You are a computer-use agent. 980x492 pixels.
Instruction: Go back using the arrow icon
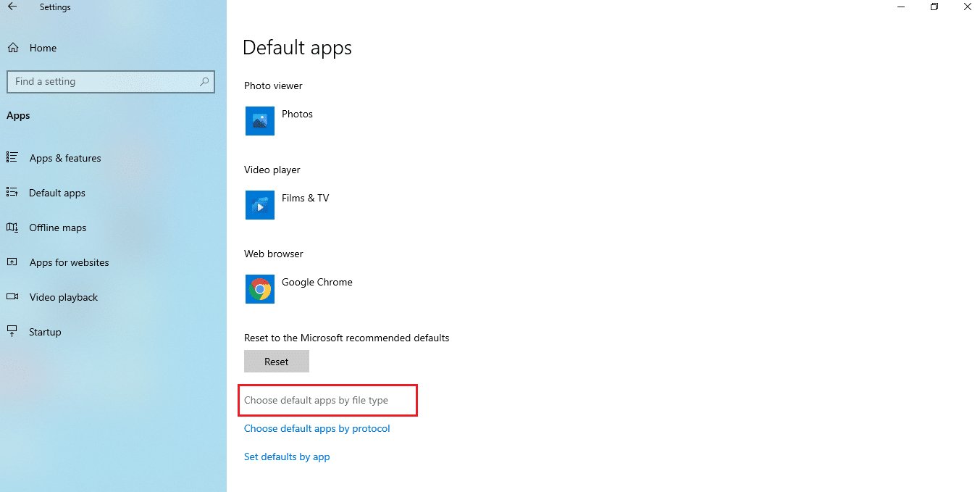(12, 7)
